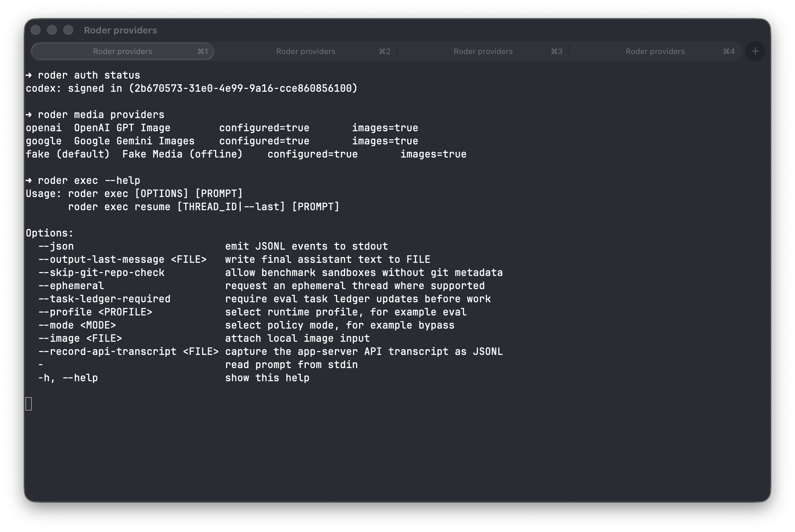Image resolution: width=795 pixels, height=532 pixels.
Task: Switch to the Roder providers tab ⌘4
Action: pos(655,51)
